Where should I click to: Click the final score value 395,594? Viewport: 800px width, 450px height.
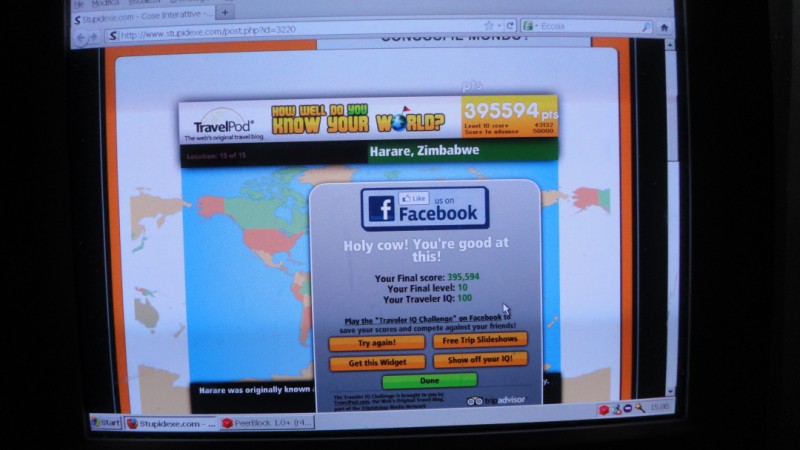pyautogui.click(x=463, y=277)
